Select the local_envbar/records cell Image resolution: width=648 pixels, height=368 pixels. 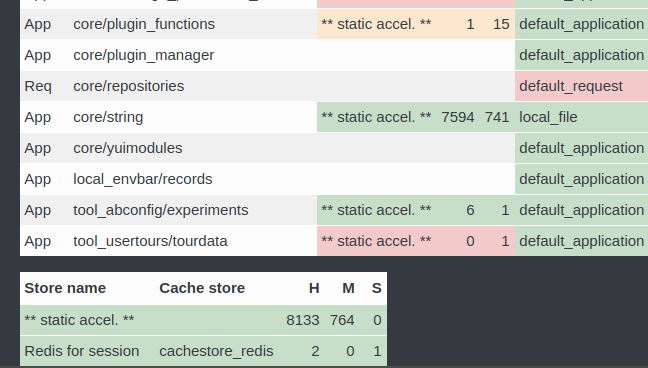pos(143,179)
